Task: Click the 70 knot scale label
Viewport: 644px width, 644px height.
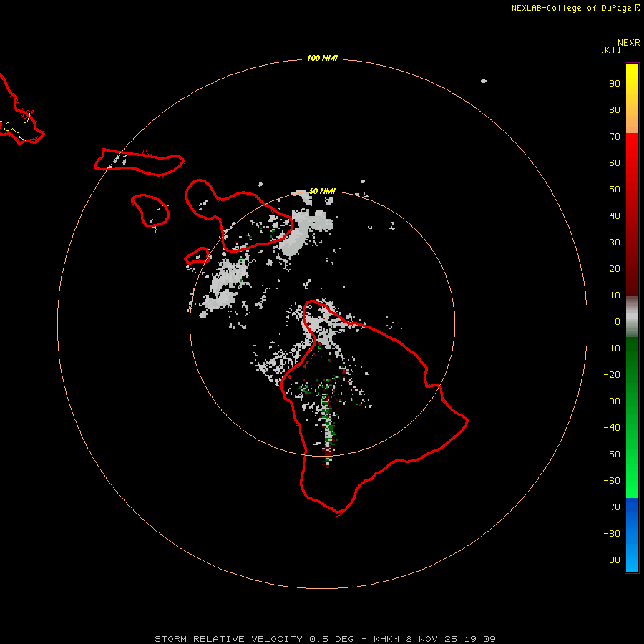Action: pos(615,137)
